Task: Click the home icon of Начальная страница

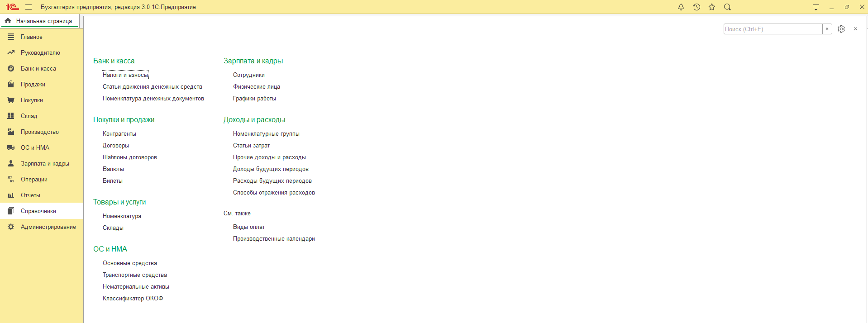Action: [8, 21]
